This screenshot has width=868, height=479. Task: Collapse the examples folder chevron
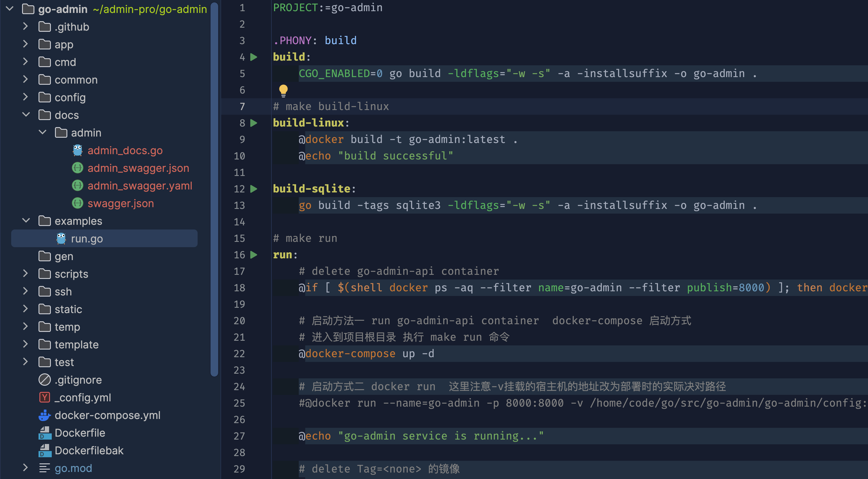26,220
